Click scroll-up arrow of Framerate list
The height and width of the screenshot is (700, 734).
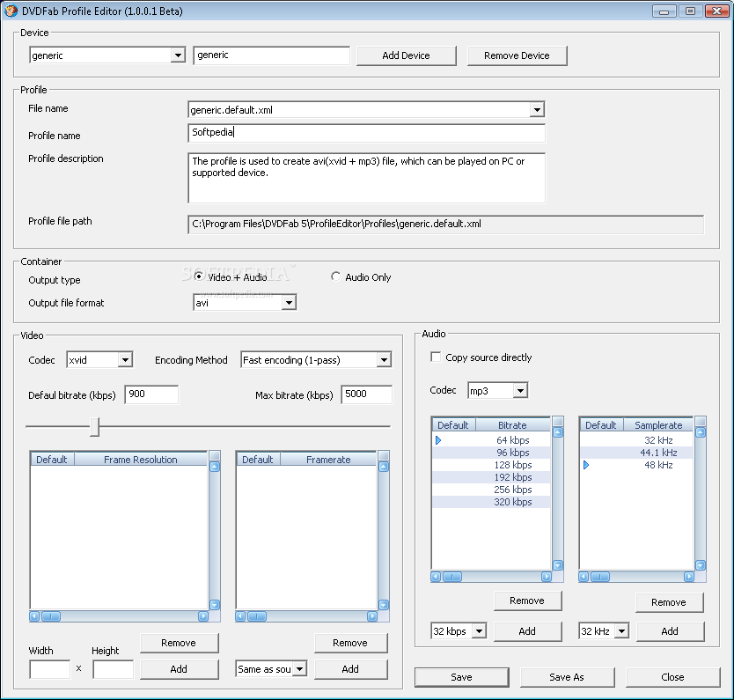pyautogui.click(x=384, y=467)
